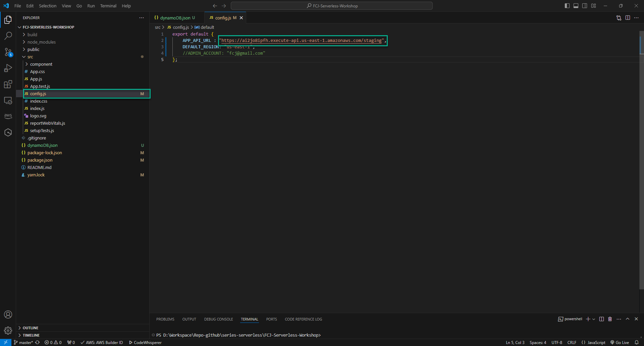Open the Search view icon
The height and width of the screenshot is (346, 644).
(8, 36)
